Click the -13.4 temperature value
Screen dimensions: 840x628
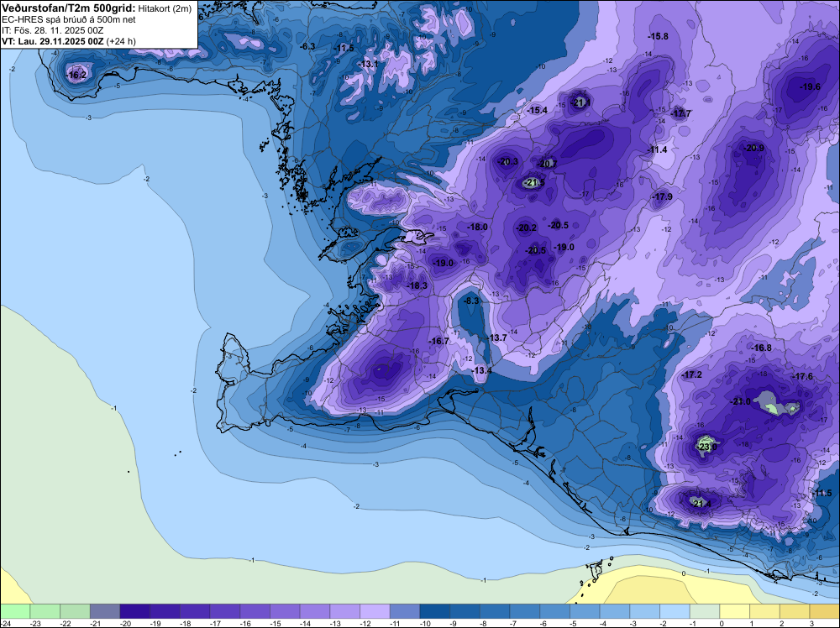481,371
